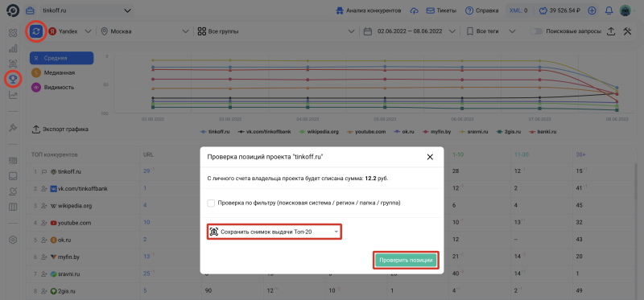
Task: Expand the Все теги dropdown
Action: 491,31
